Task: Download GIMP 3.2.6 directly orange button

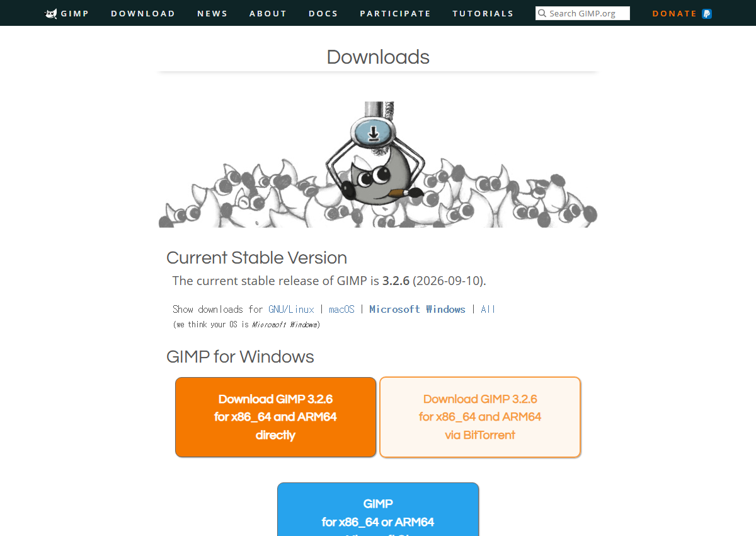Action: pos(275,417)
